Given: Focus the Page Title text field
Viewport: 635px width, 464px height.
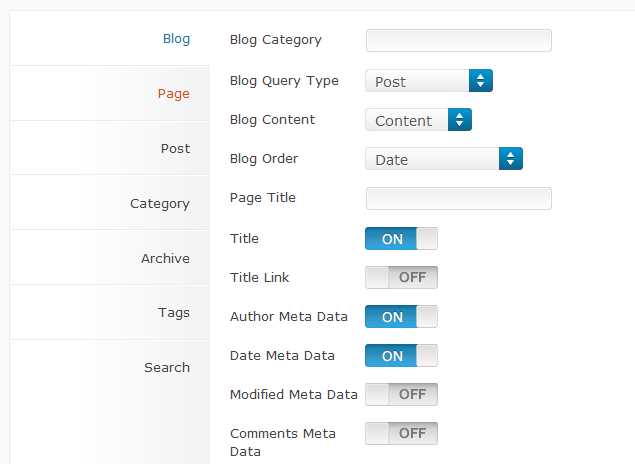Looking at the screenshot, I should [459, 198].
